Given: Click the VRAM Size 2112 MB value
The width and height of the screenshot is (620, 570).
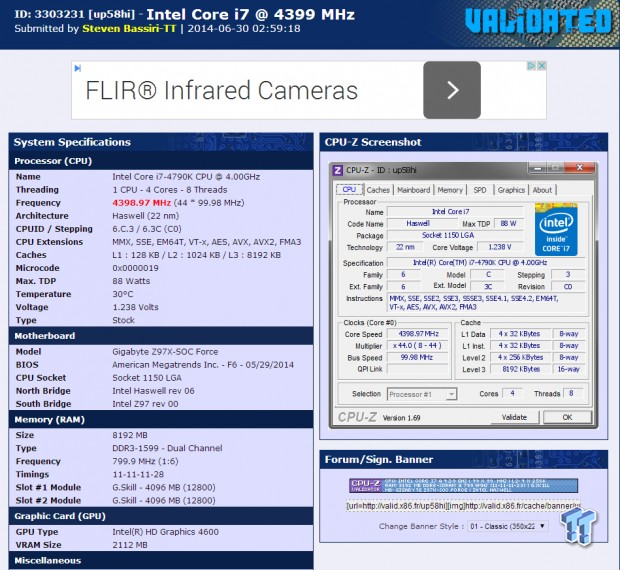Looking at the screenshot, I should coord(130,545).
